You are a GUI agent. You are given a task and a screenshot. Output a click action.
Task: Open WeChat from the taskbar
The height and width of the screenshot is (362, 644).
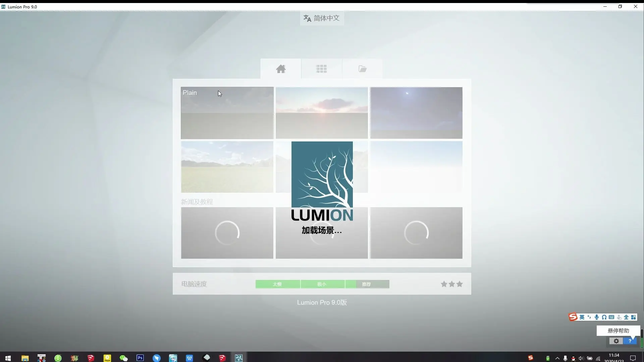pyautogui.click(x=124, y=358)
